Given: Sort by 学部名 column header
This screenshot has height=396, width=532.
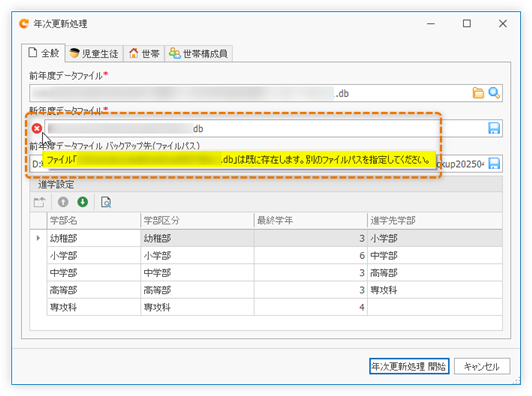Looking at the screenshot, I should (93, 221).
